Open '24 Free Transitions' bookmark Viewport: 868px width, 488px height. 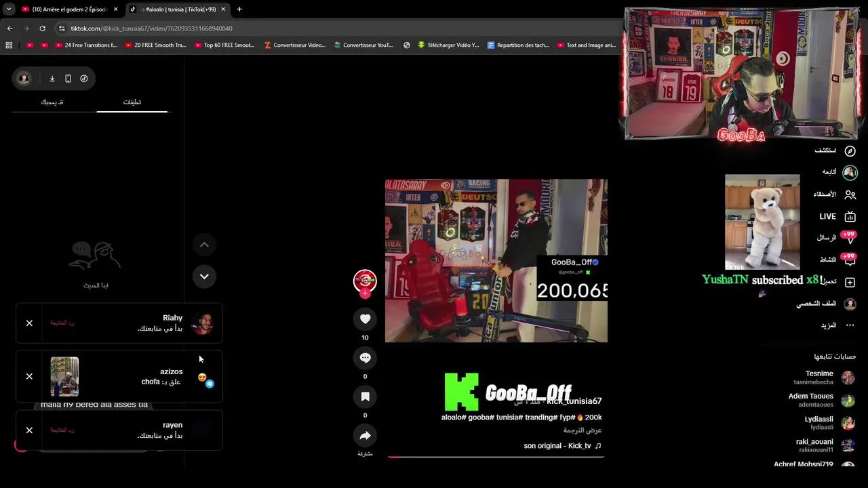[x=85, y=45]
